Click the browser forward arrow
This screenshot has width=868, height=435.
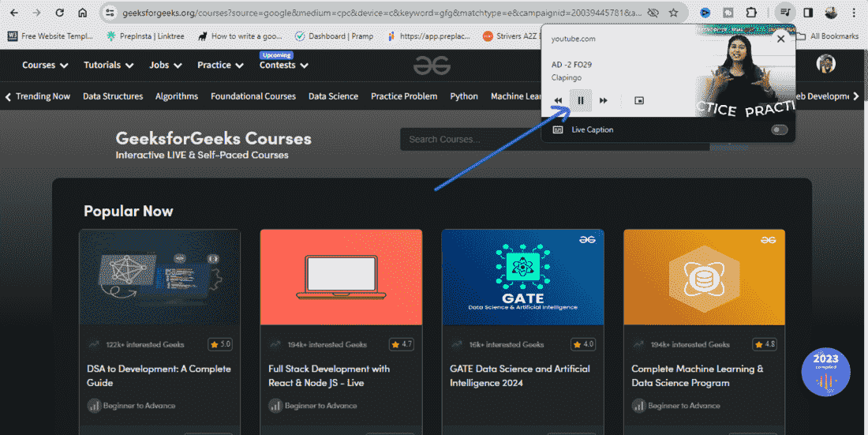36,13
